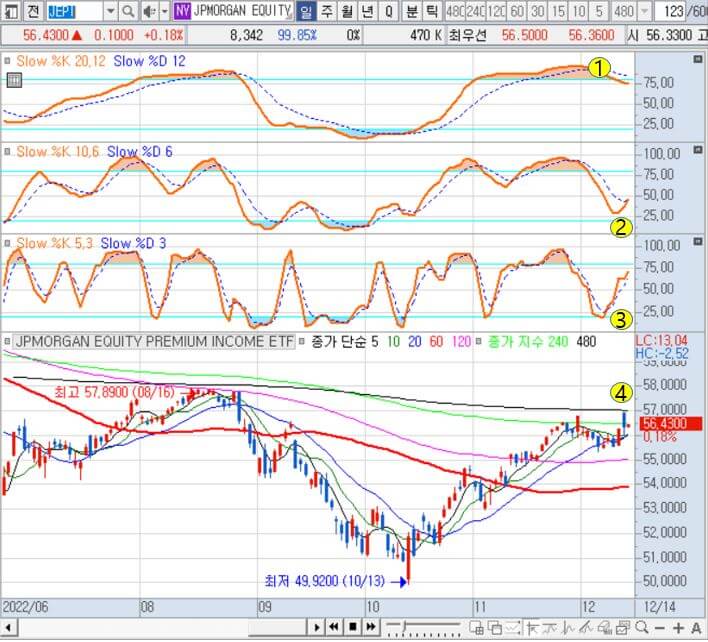Toggle the Slow %K 20,12 indicator marker
The height and width of the screenshot is (642, 708).
pyautogui.click(x=7, y=60)
